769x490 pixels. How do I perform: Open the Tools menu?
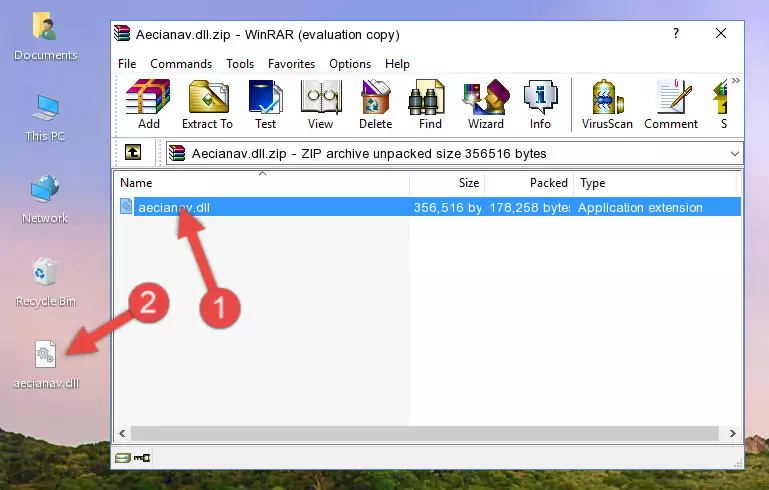(x=240, y=64)
